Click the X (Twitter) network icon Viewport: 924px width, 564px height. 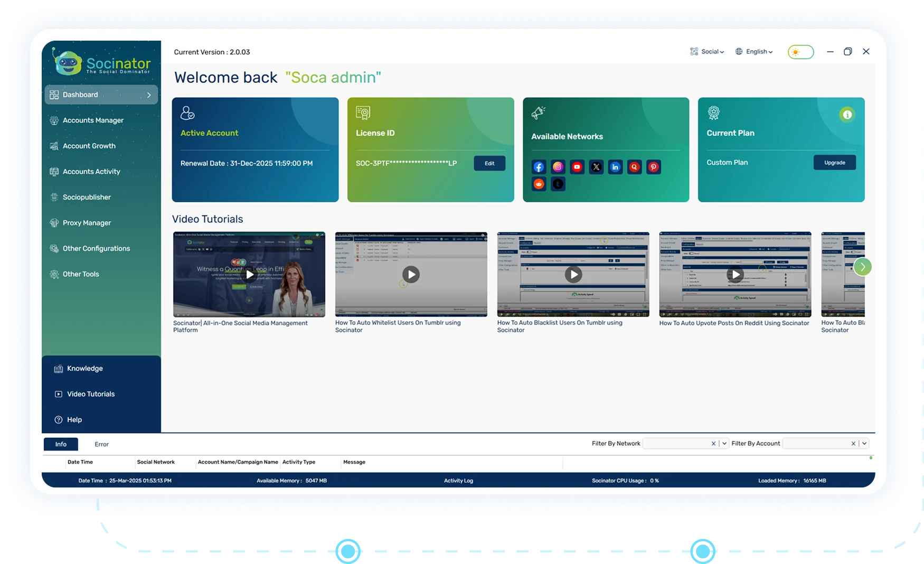(x=596, y=167)
